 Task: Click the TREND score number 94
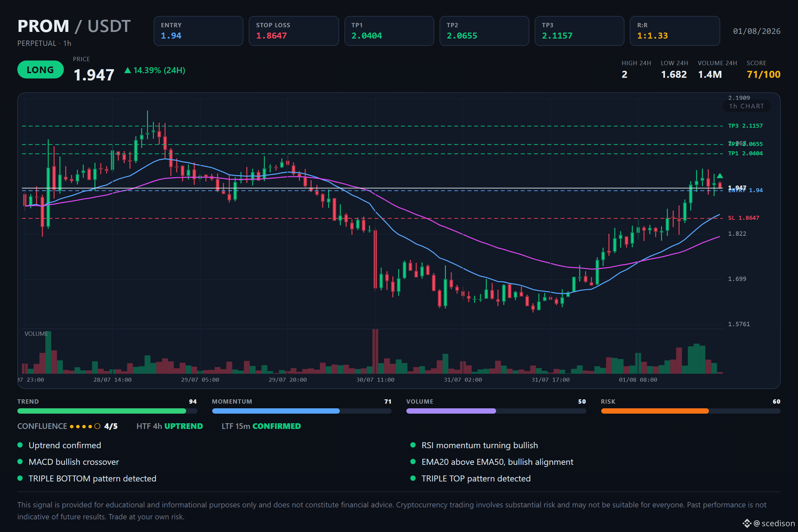click(x=193, y=402)
